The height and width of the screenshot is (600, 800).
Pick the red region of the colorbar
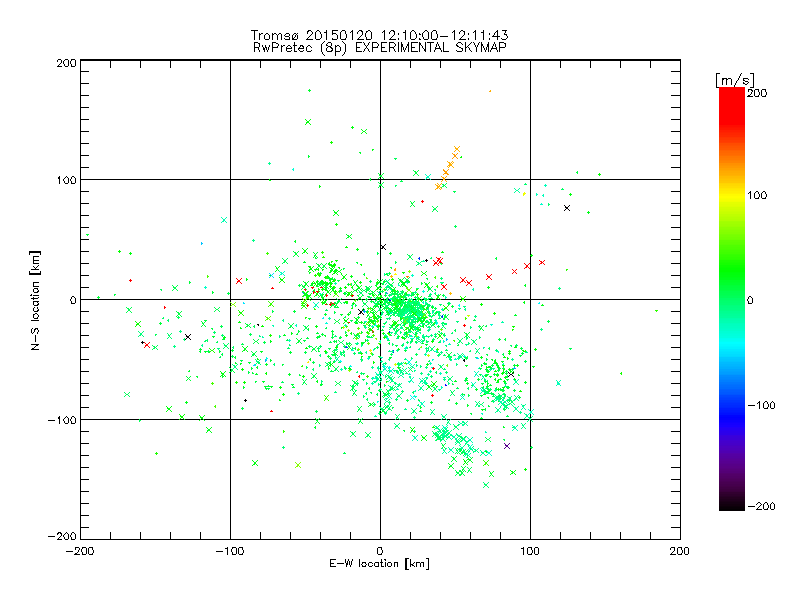[732, 107]
